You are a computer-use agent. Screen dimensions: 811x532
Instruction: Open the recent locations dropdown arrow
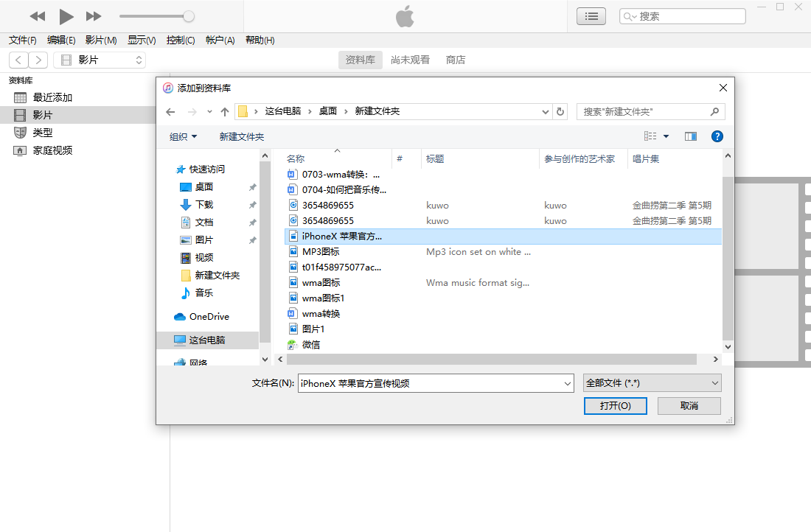click(209, 112)
